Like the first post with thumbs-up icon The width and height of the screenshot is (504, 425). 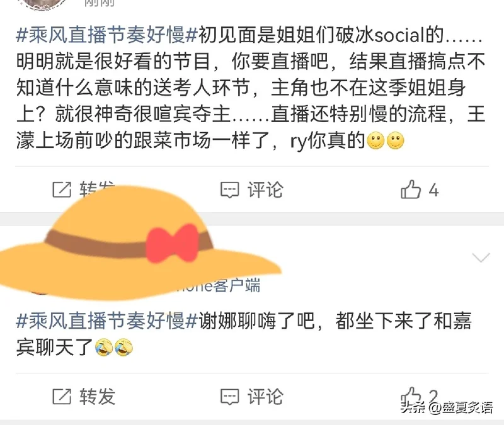tap(411, 189)
